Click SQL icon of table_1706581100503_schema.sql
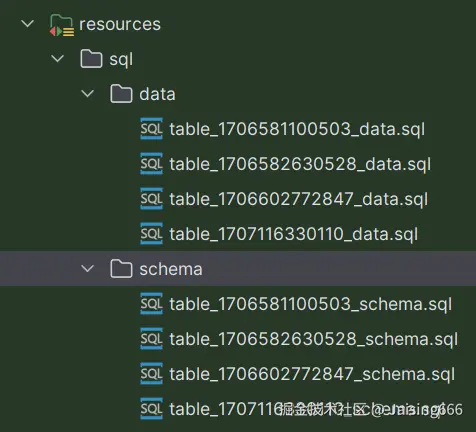 [x=152, y=304]
